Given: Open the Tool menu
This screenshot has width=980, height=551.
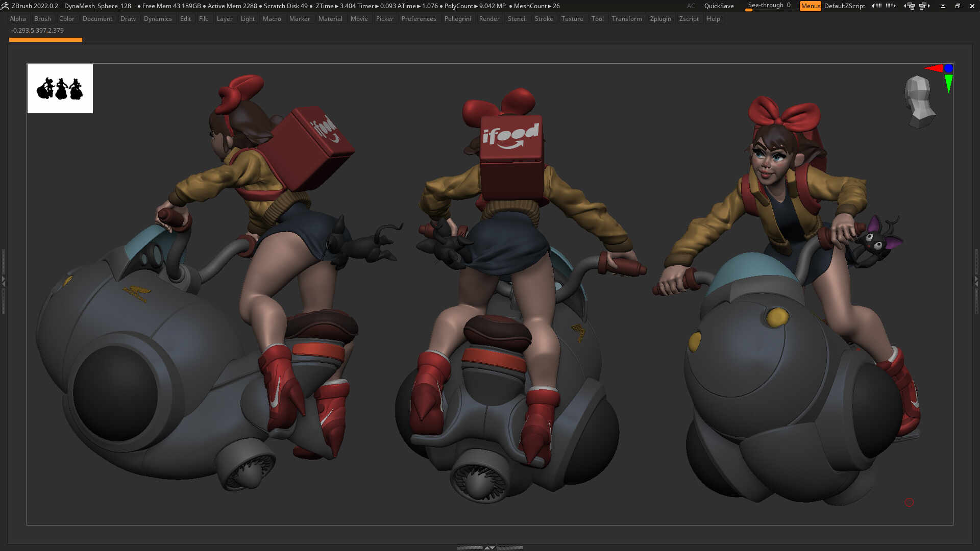Looking at the screenshot, I should tap(598, 19).
